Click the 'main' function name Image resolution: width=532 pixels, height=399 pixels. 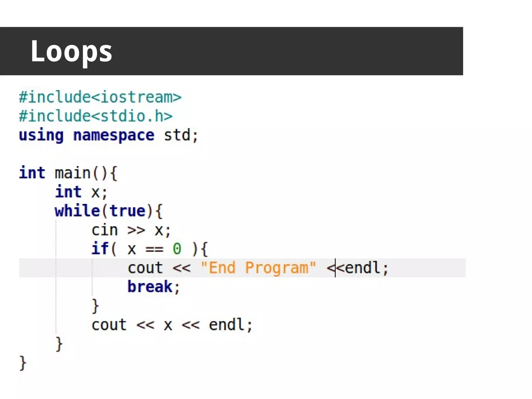(x=72, y=173)
